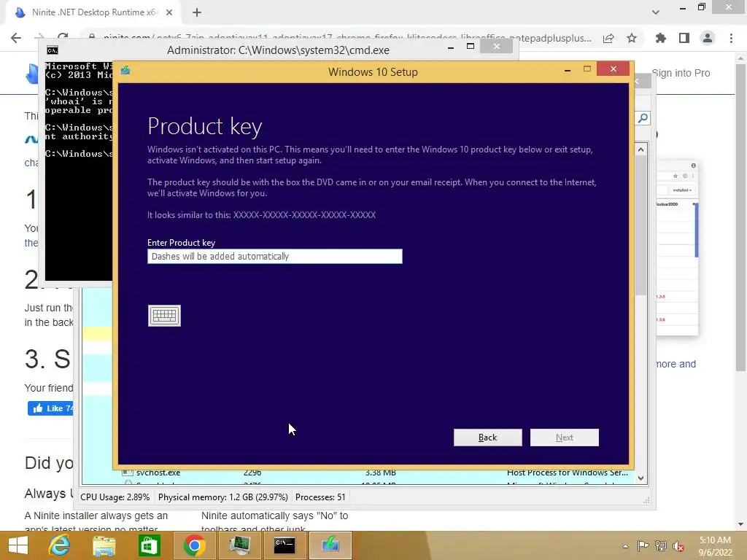Image resolution: width=747 pixels, height=560 pixels.
Task: Click the network tray icon
Action: point(661,545)
